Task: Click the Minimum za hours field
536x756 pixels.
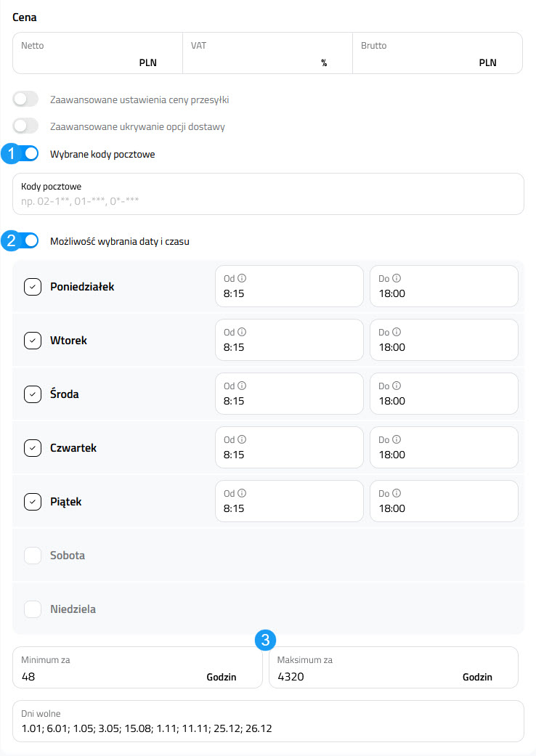Action: click(109, 677)
